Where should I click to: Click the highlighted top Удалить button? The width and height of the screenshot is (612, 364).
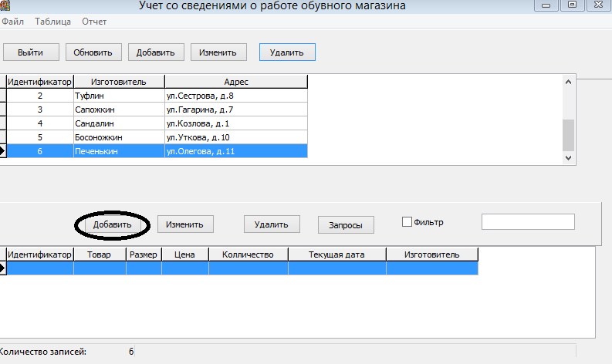(287, 52)
